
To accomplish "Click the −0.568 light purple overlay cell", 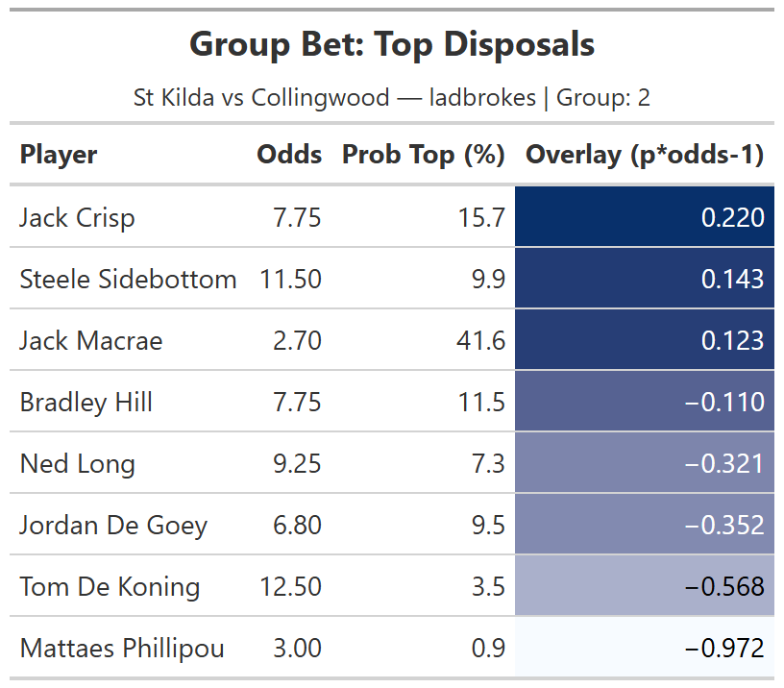I will 645,587.
